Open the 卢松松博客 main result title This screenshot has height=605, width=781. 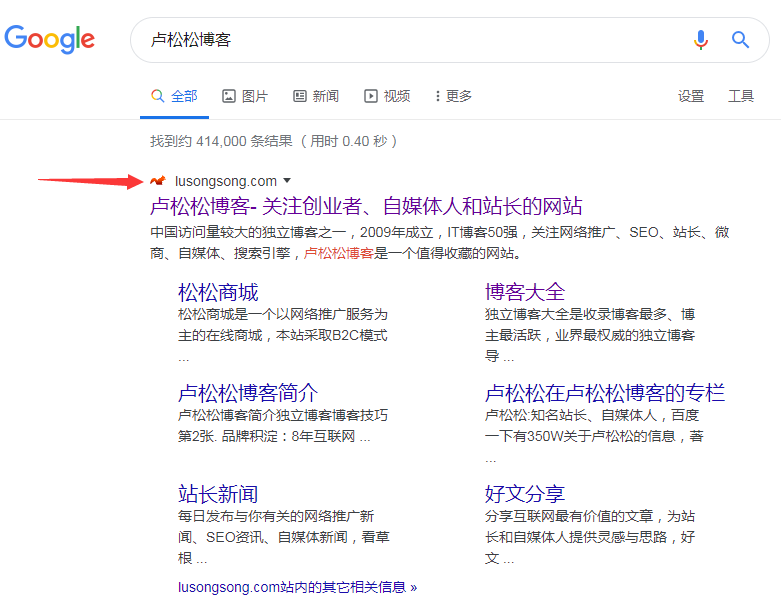[366, 207]
